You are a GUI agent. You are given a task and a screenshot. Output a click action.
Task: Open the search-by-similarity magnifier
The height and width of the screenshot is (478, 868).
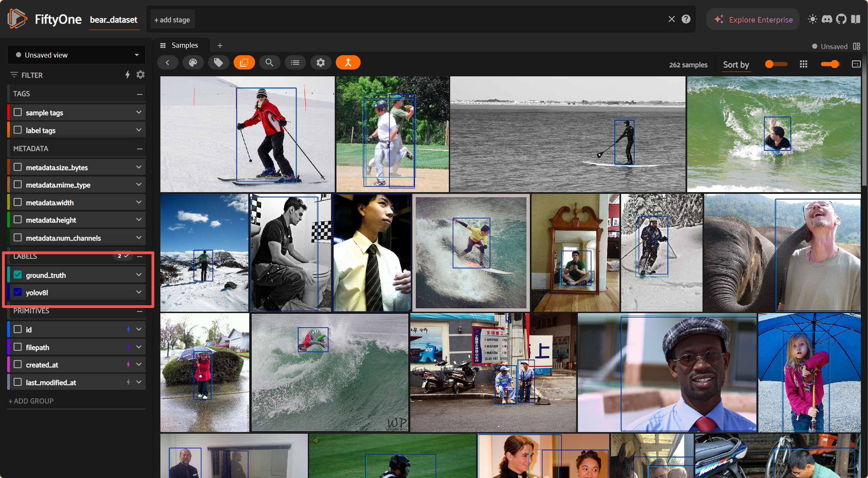(x=269, y=63)
